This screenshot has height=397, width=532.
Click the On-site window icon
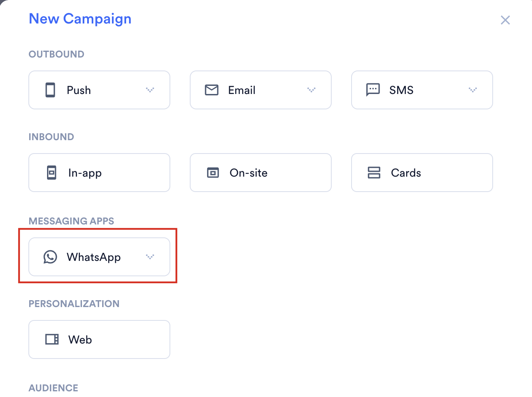(x=213, y=173)
